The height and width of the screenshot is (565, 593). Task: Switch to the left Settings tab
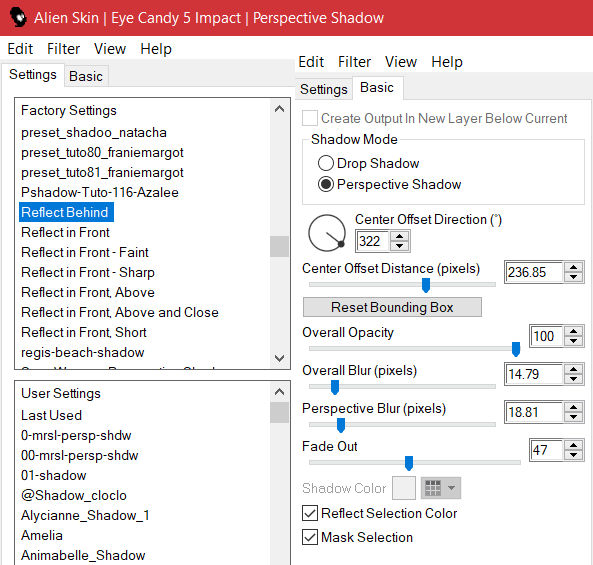[x=33, y=75]
